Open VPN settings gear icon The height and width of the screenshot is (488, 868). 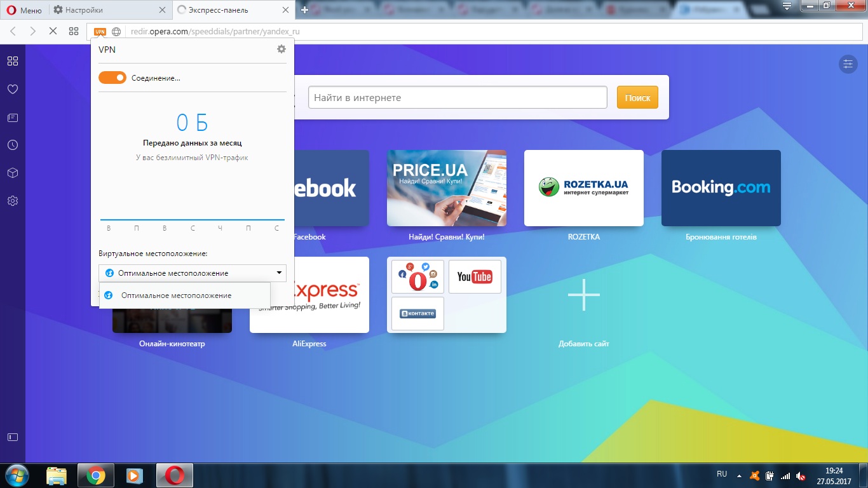pyautogui.click(x=281, y=50)
